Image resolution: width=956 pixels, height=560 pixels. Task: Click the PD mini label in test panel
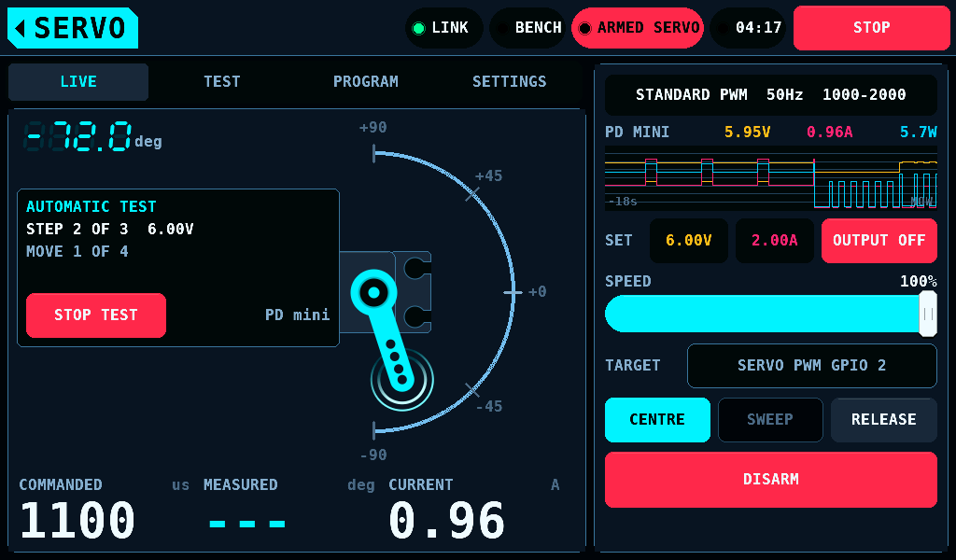coord(298,315)
